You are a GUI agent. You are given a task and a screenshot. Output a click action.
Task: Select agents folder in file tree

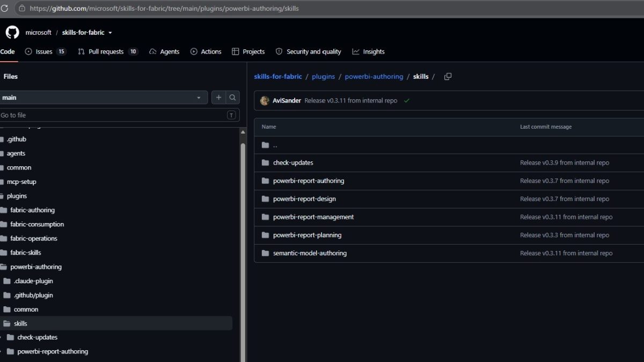(16, 153)
